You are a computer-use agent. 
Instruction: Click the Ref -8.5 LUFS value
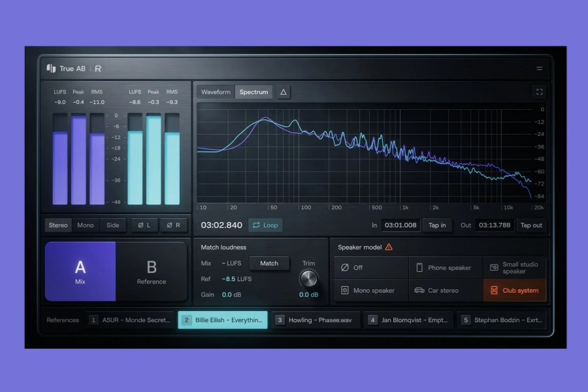pyautogui.click(x=237, y=279)
